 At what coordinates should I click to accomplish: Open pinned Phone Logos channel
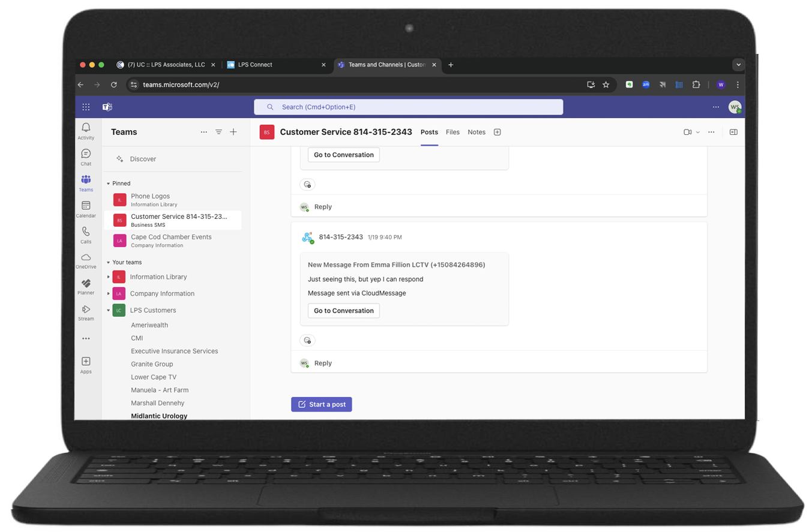173,200
